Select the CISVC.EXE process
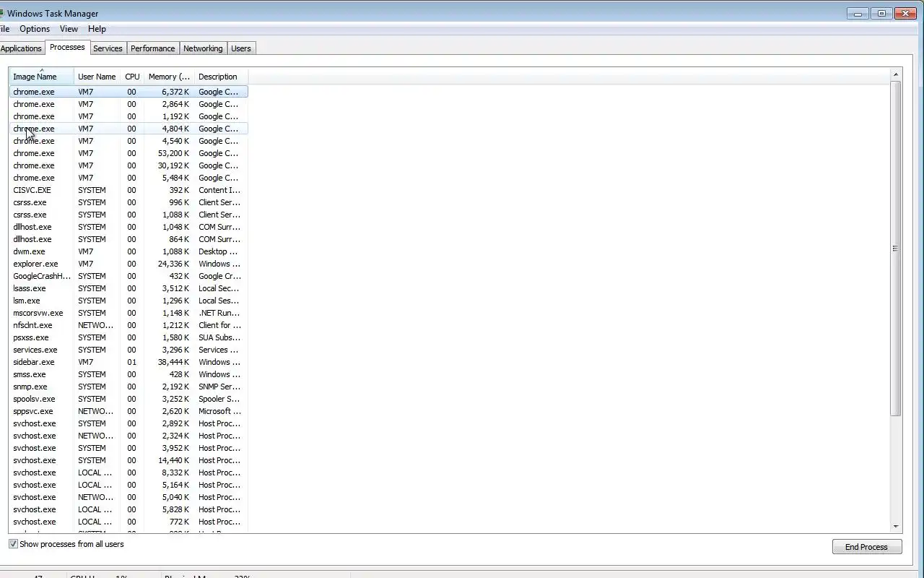The height and width of the screenshot is (578, 924). [x=128, y=190]
